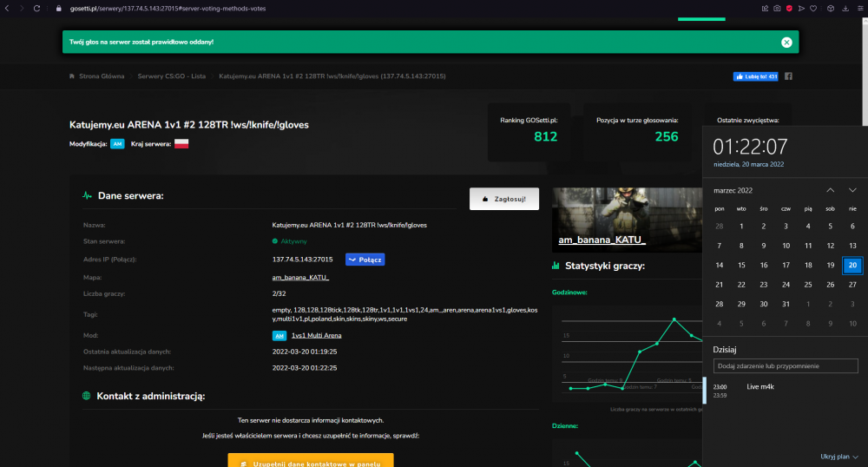Click the bar chart icon beside Statystyki graczy
The image size is (868, 467).
point(556,266)
